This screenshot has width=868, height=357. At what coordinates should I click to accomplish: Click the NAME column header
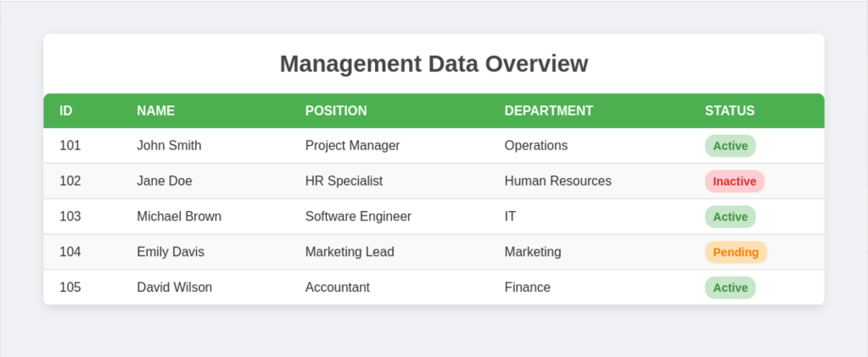tap(156, 111)
